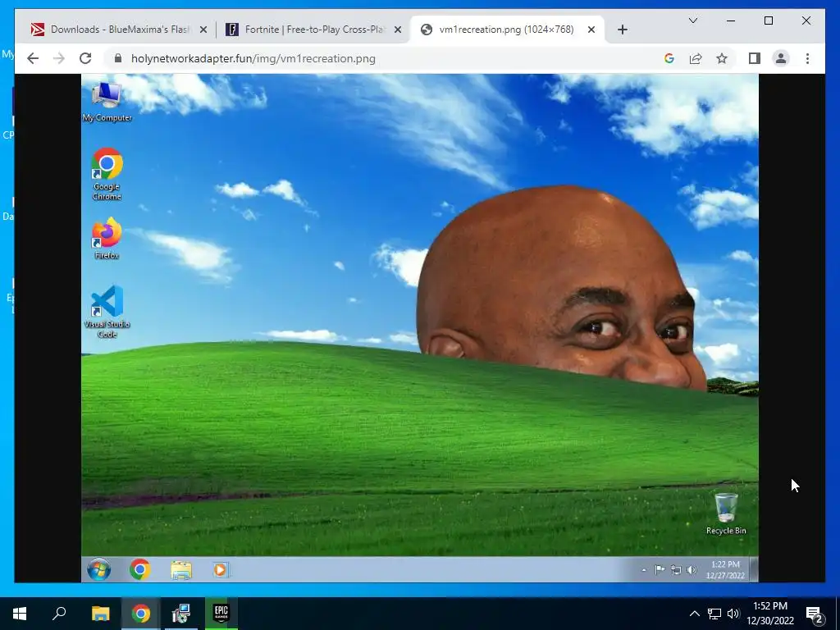View site info via the padlock icon
This screenshot has height=630, width=840.
point(118,58)
